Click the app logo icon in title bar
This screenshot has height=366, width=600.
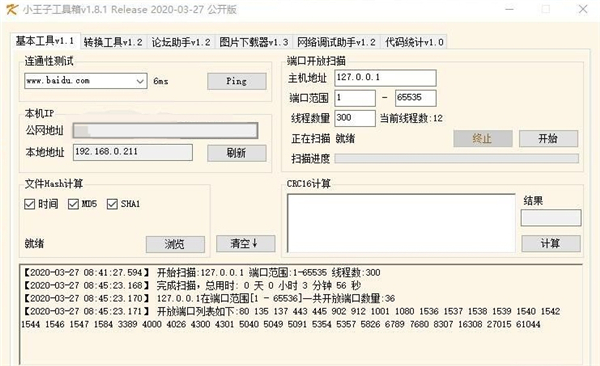11,9
